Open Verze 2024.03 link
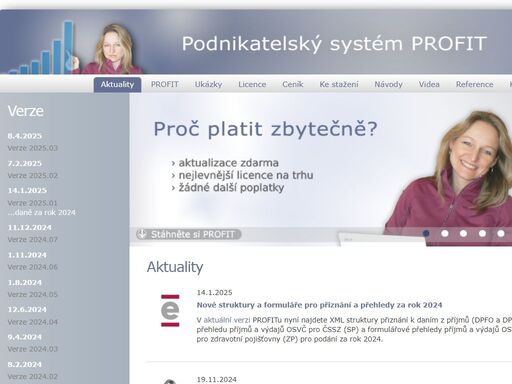Screen dimensions: 512x384 pos(33,349)
